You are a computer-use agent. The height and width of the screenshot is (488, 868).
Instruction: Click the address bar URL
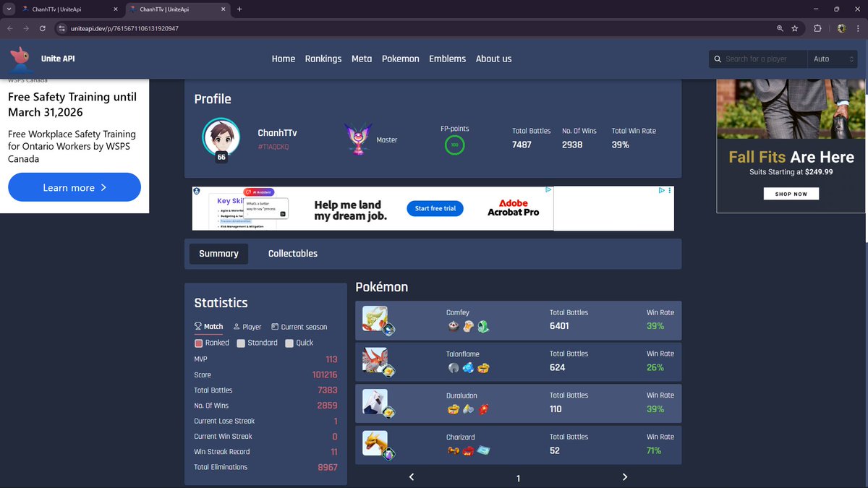124,28
